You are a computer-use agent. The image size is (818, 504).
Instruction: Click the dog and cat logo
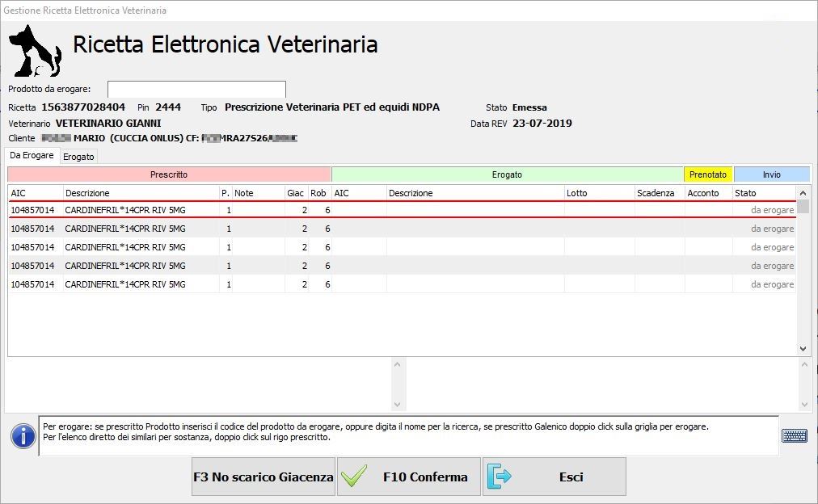(35, 51)
